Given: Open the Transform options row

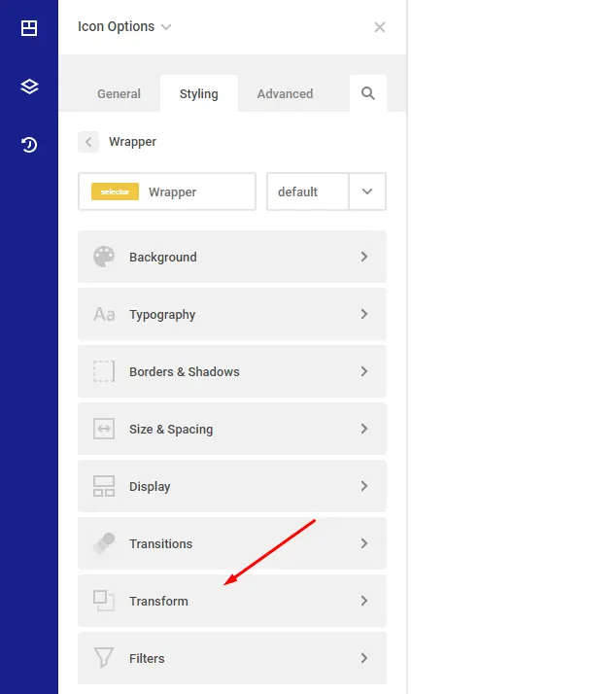Looking at the screenshot, I should pos(232,601).
